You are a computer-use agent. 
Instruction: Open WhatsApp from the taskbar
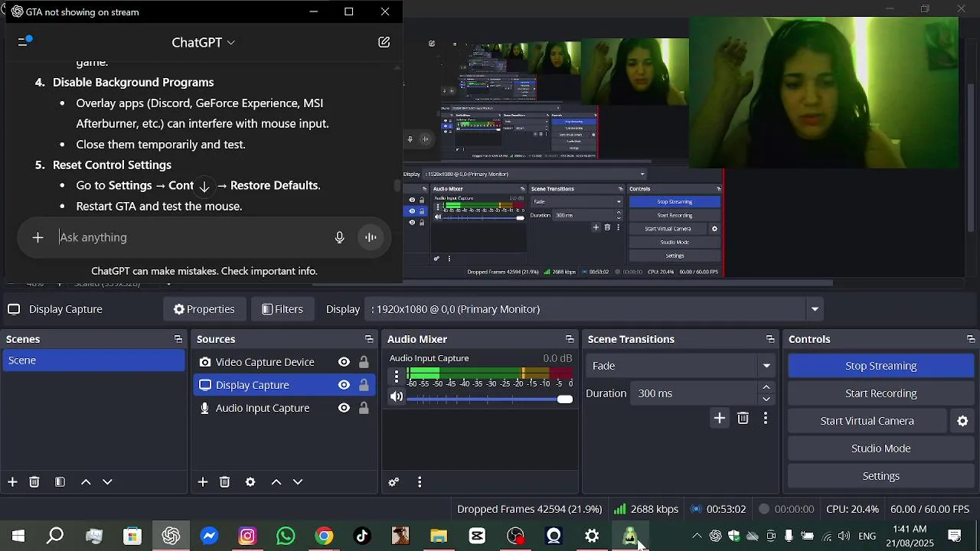[x=286, y=536]
